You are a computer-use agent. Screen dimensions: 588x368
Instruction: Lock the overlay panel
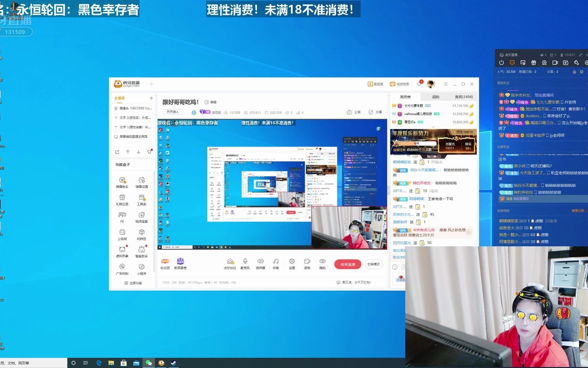pos(574,72)
